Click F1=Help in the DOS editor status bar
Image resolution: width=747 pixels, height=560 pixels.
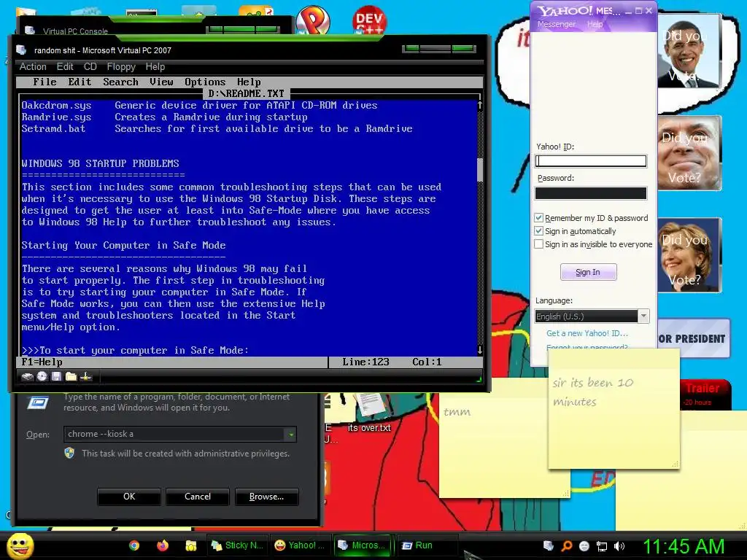(x=42, y=362)
